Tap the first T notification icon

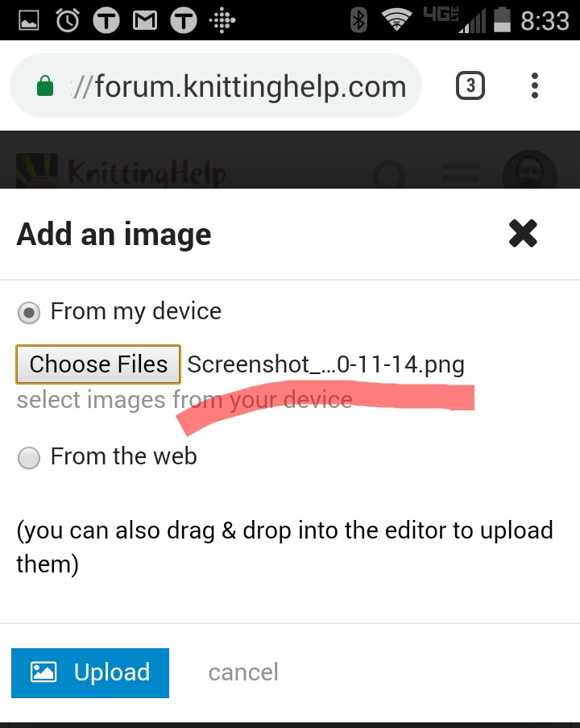[106, 21]
